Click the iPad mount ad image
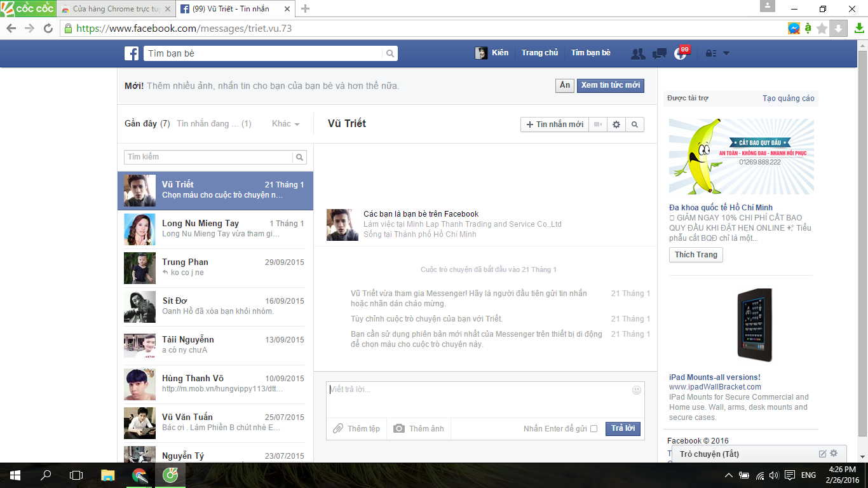Image resolution: width=868 pixels, height=488 pixels. click(754, 325)
